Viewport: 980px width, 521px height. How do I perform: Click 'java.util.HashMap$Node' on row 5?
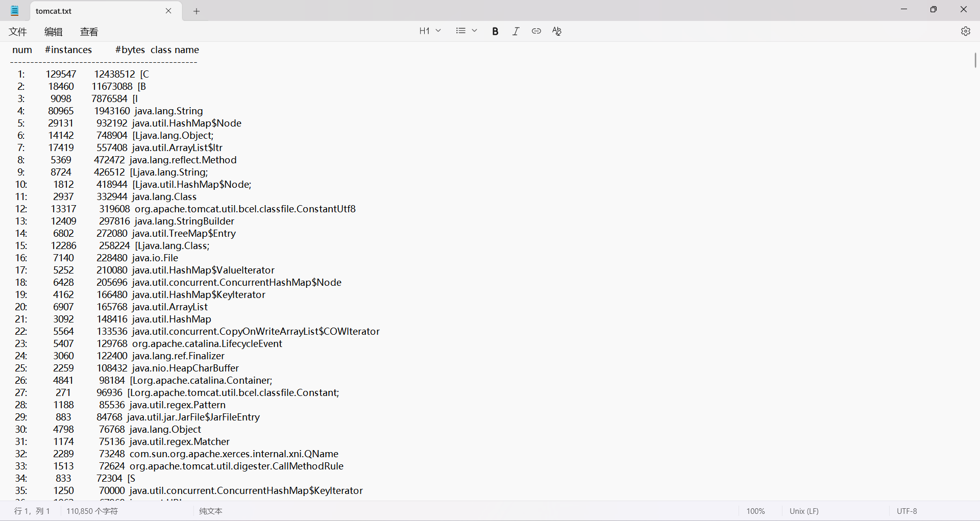tap(186, 123)
